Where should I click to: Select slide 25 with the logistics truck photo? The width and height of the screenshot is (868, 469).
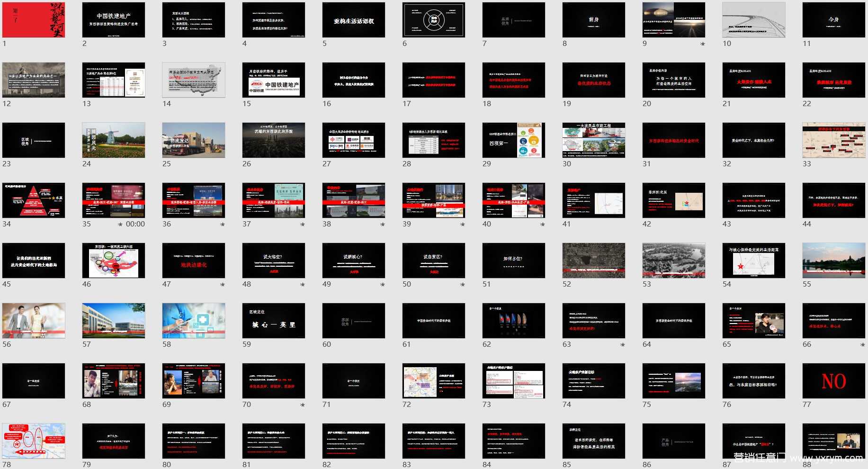click(194, 140)
